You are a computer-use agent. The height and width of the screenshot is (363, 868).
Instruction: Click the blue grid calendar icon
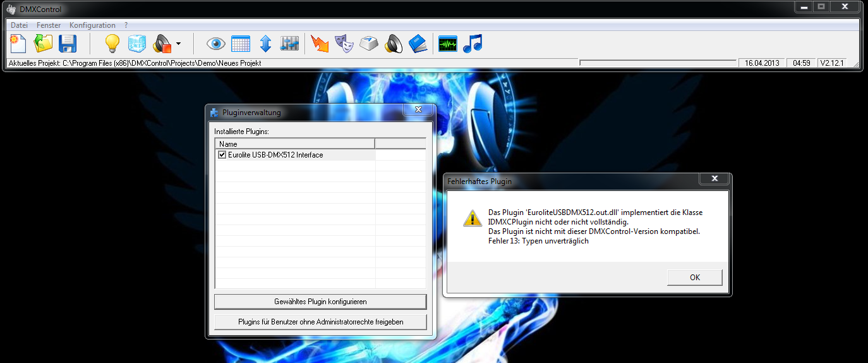tap(241, 44)
